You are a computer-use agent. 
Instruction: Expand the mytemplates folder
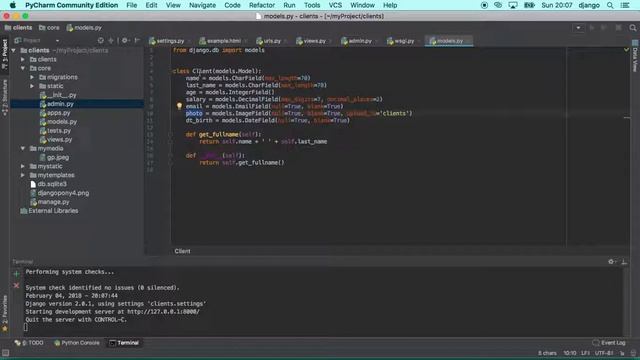tap(23, 175)
